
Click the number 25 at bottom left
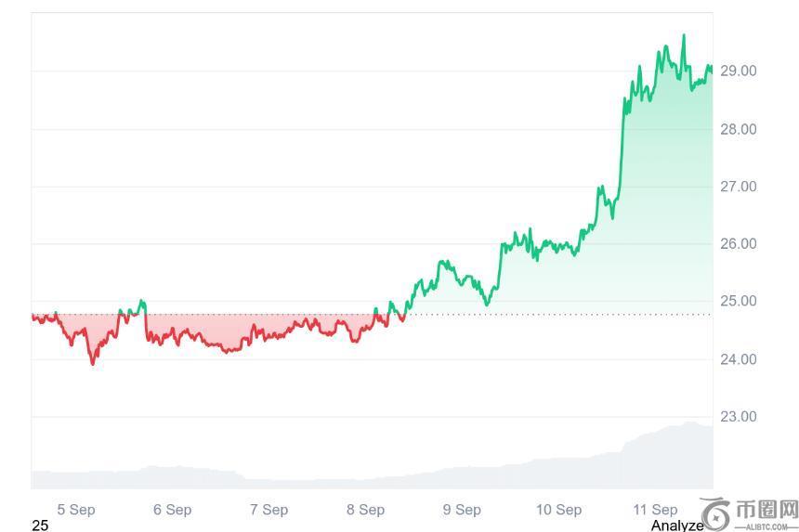pyautogui.click(x=40, y=526)
